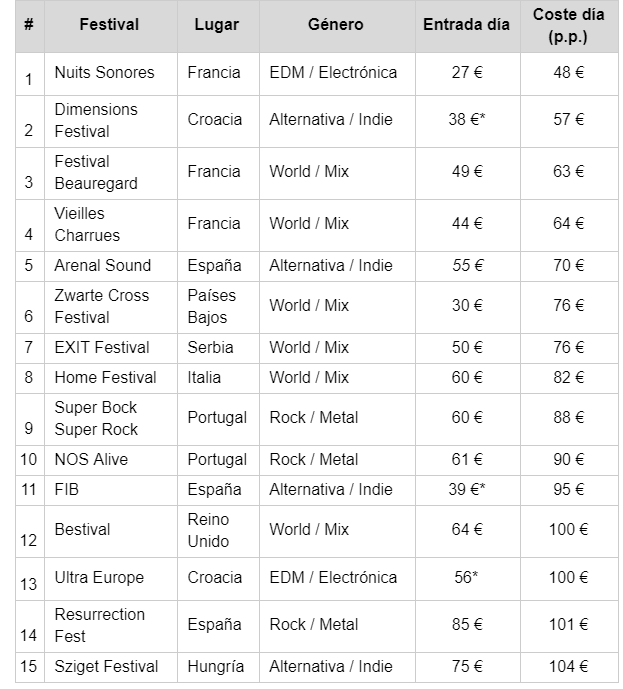The width and height of the screenshot is (623, 689).
Task: Select the EXIT Festival cell
Action: point(102,348)
